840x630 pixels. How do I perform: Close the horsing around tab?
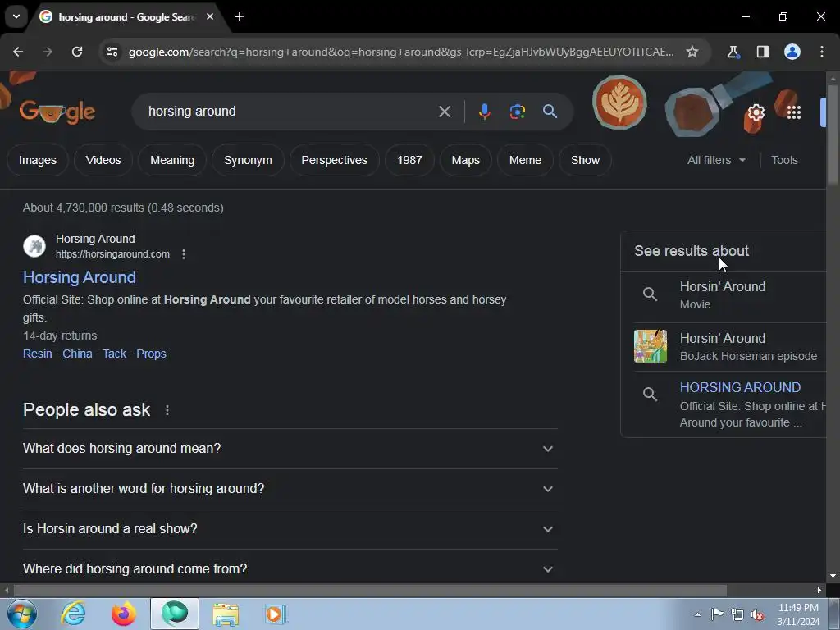(210, 16)
